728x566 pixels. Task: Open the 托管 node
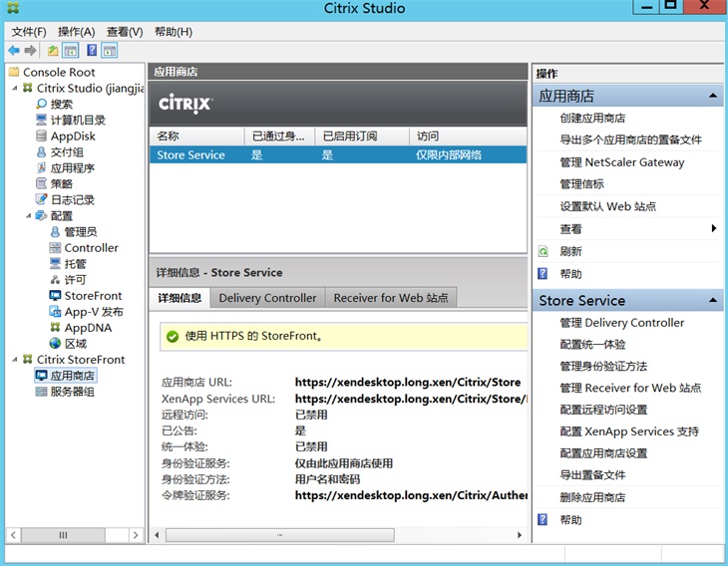75,263
